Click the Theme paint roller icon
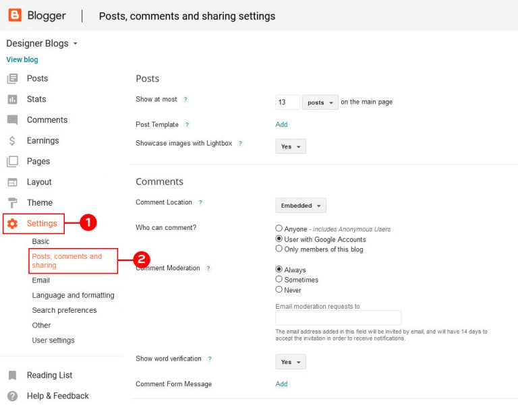 (x=12, y=203)
